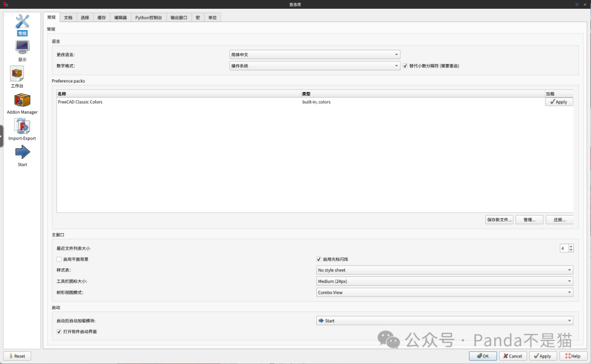
Task: Switch to the Python控制台 tab
Action: 148,18
